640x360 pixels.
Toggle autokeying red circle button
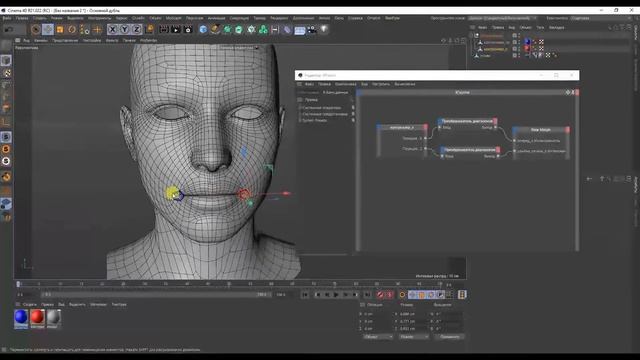pyautogui.click(x=390, y=295)
